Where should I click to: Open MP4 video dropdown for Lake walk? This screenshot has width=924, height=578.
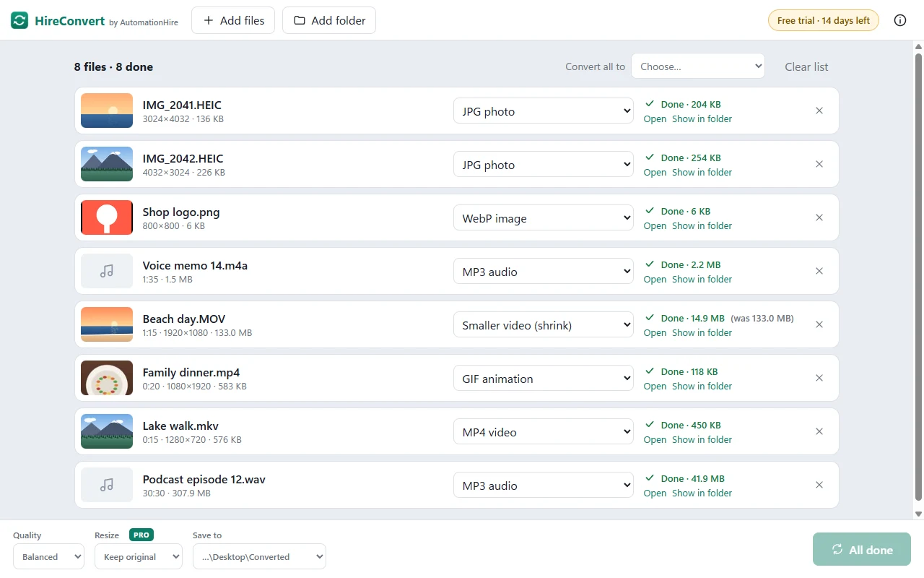click(544, 432)
